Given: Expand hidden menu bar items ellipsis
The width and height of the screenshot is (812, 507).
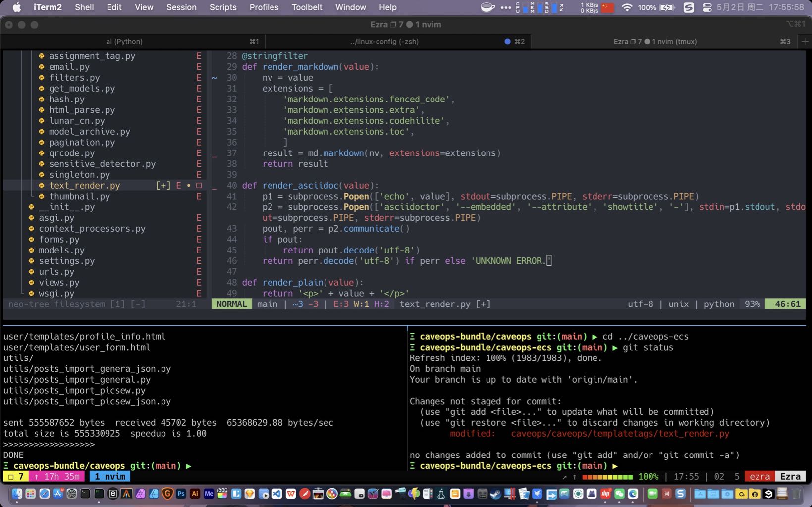Looking at the screenshot, I should pyautogui.click(x=506, y=7).
